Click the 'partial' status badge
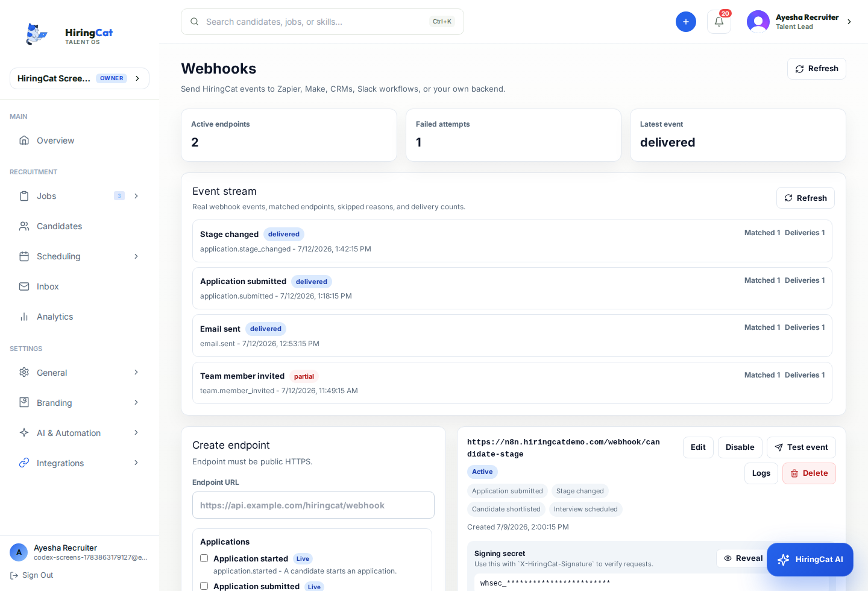The width and height of the screenshot is (868, 591). pyautogui.click(x=304, y=376)
